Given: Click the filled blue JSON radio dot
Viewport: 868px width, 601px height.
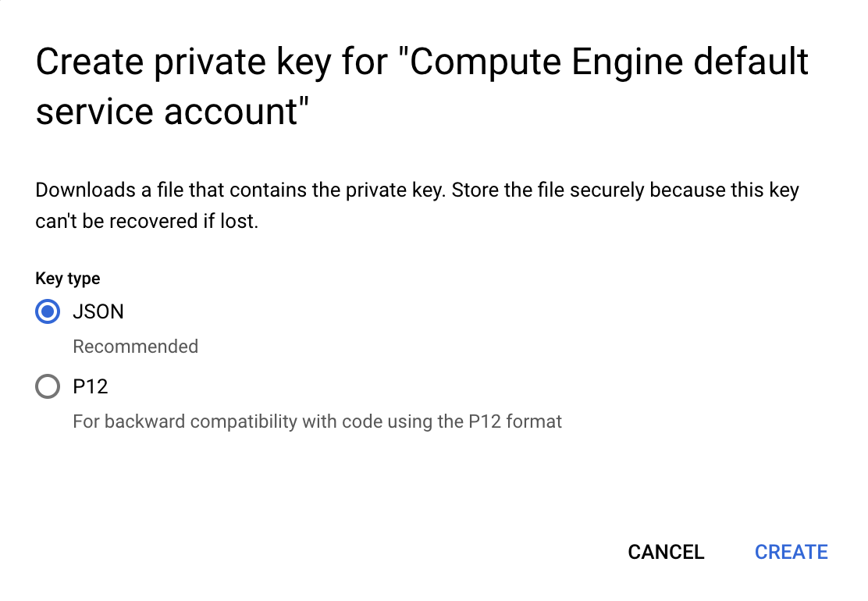Looking at the screenshot, I should [48, 311].
